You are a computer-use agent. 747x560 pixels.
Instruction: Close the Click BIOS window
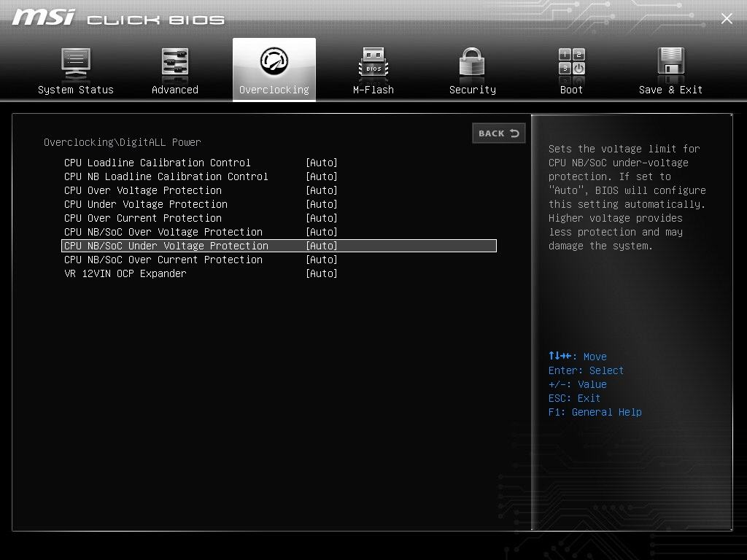click(x=727, y=18)
